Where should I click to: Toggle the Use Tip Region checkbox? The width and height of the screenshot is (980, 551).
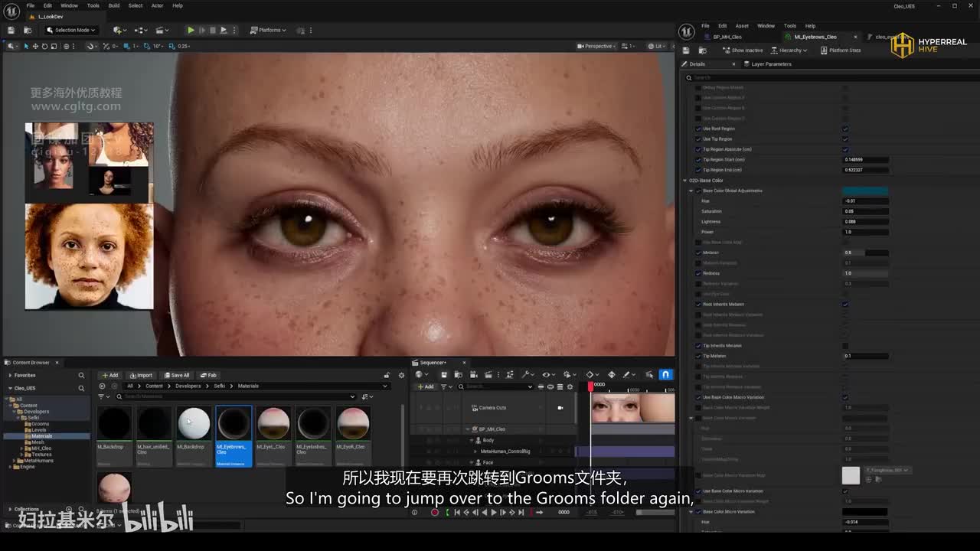(845, 139)
